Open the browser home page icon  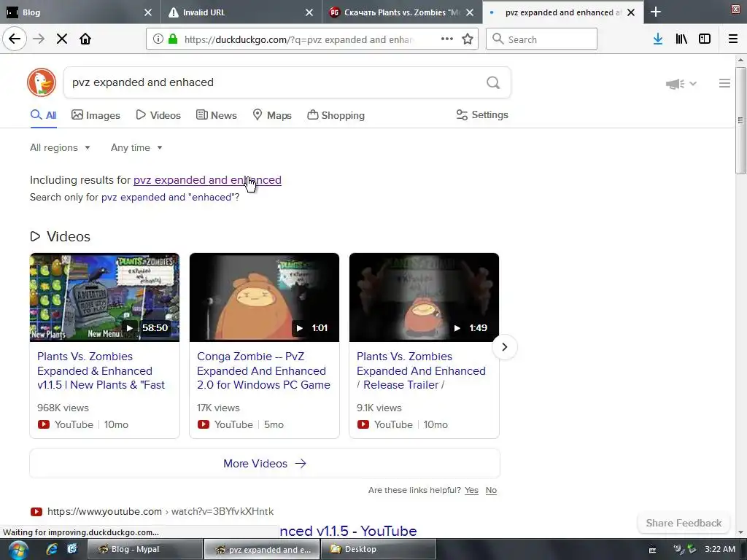click(85, 39)
